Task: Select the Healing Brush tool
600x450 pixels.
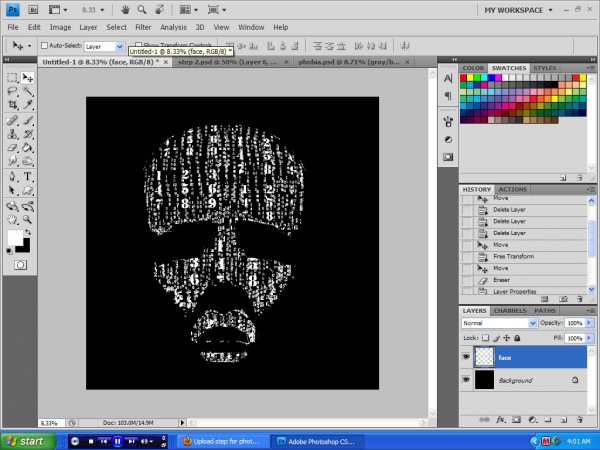Action: click(12, 121)
